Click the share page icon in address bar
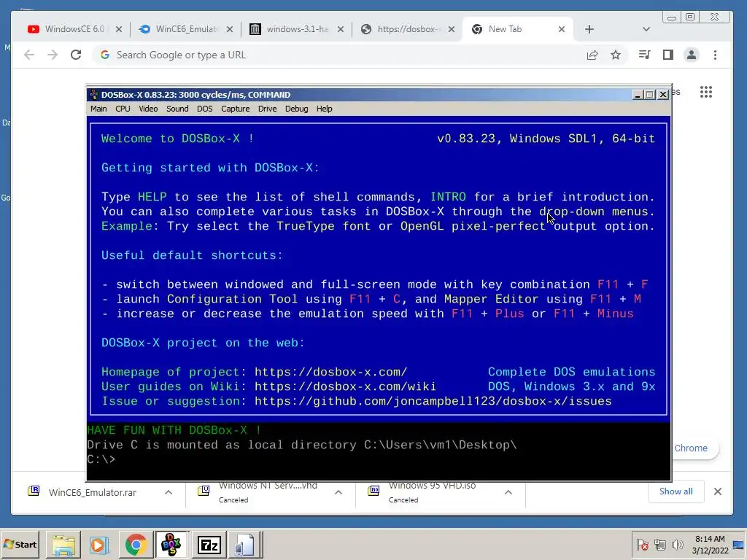 (592, 55)
